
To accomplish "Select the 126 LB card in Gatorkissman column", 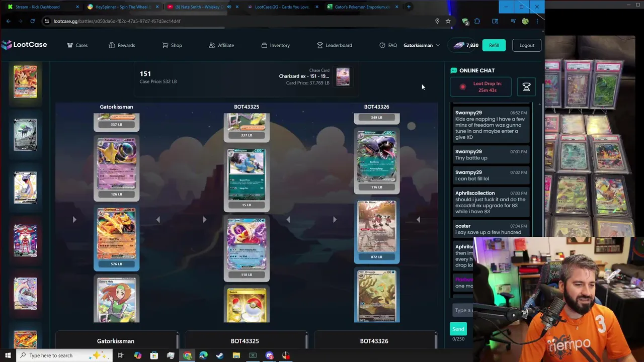I will [116, 168].
